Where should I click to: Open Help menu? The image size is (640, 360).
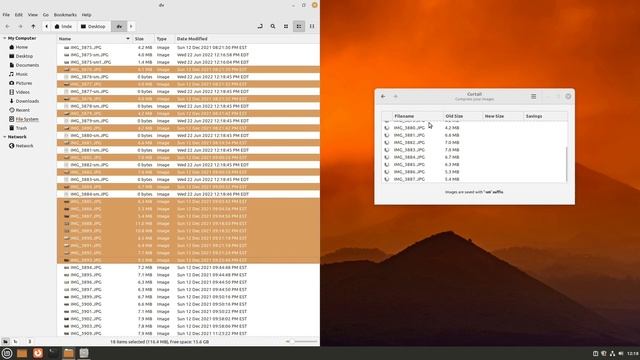click(x=87, y=15)
